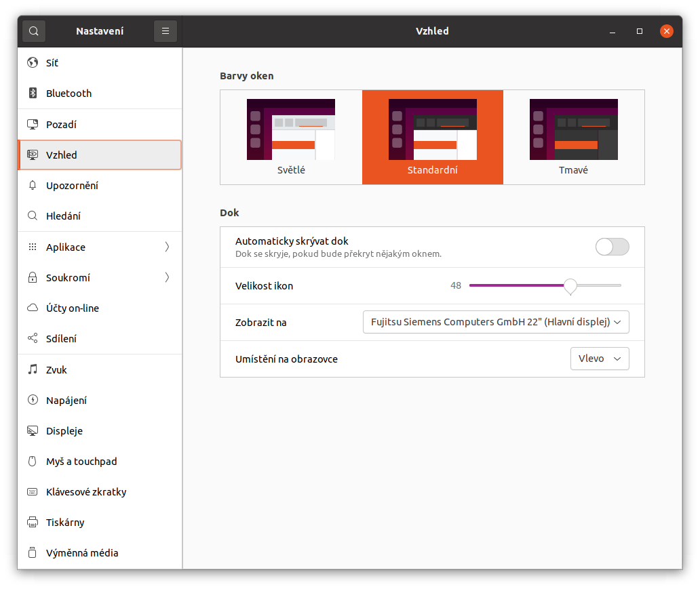Image resolution: width=700 pixels, height=589 pixels.
Task: Open the Zobrazit na display dropdown
Action: (496, 322)
